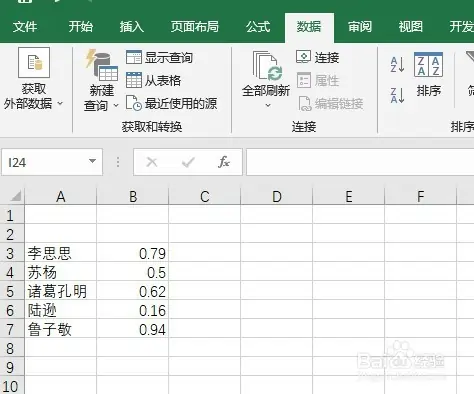Screen dimensions: 474x394
Task: Select cell containing 诸葛孔明
Action: (x=61, y=291)
